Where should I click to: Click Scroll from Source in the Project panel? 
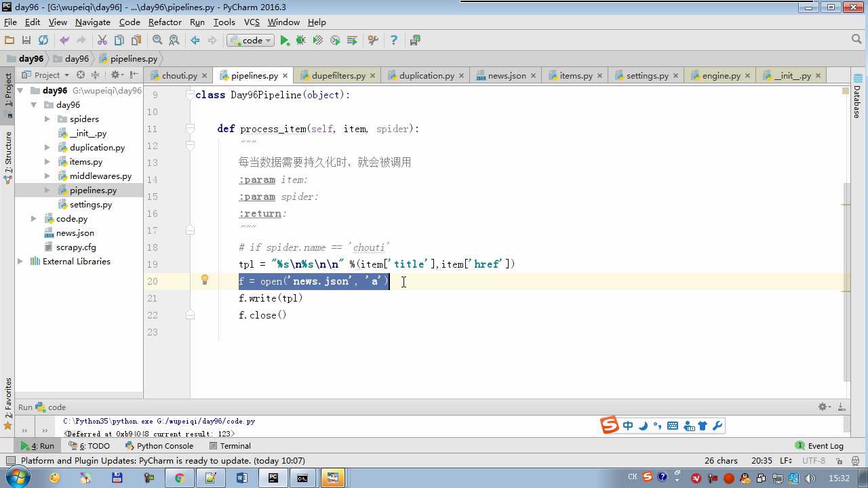[x=81, y=75]
